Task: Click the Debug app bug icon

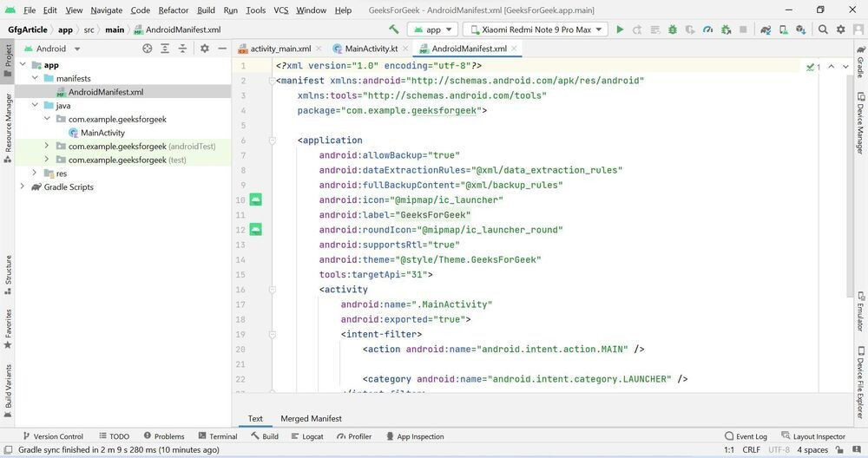Action: [x=673, y=29]
